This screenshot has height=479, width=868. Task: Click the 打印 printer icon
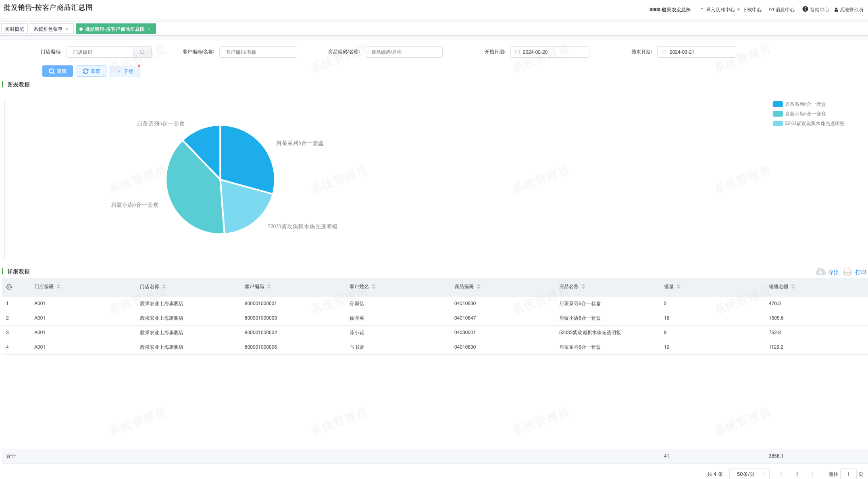(847, 272)
